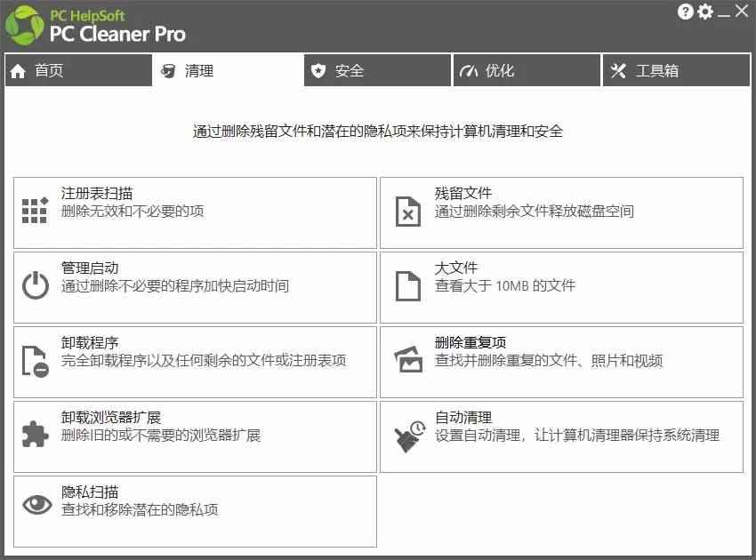The image size is (756, 560).
Task: Click the PC Cleaner Pro leaf logo
Action: (24, 26)
